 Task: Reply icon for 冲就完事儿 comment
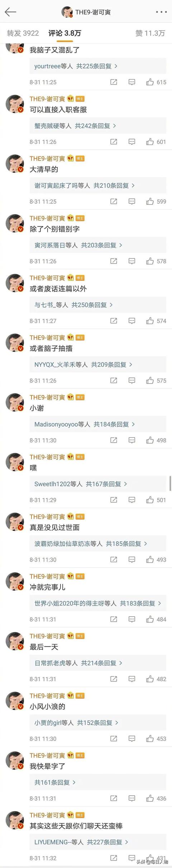[x=132, y=619]
